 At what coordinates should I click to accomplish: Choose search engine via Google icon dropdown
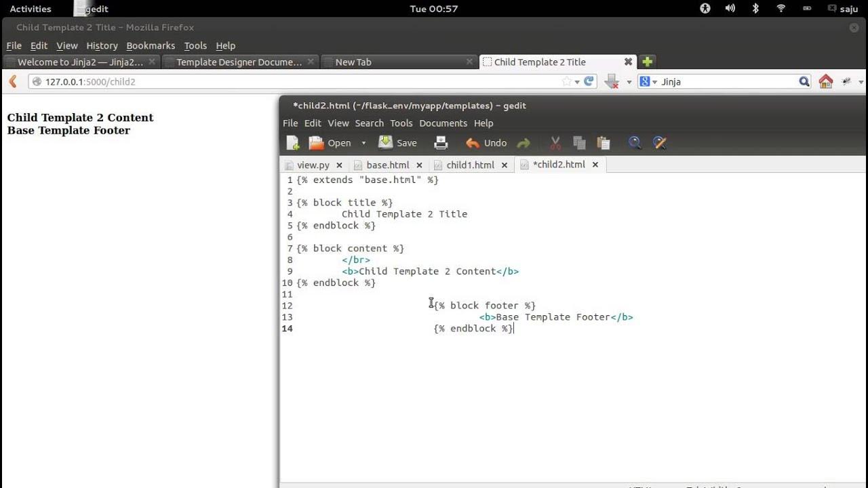[648, 81]
